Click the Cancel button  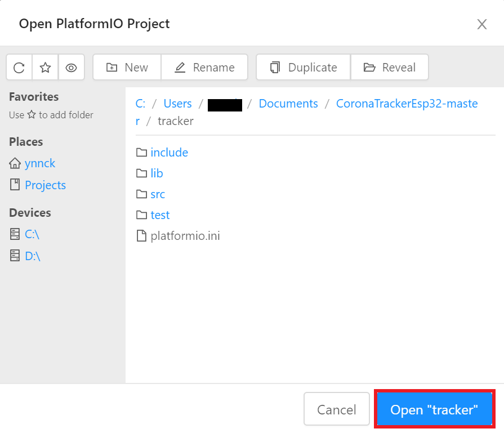337,409
